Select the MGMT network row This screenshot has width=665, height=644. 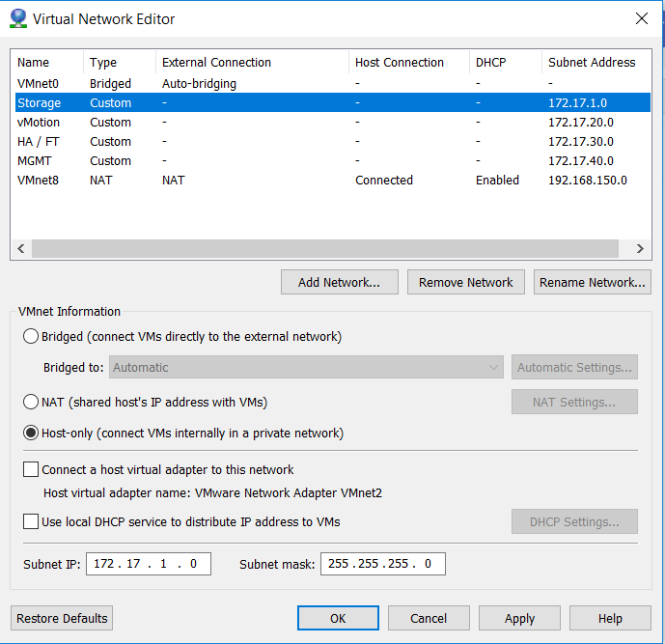pyautogui.click(x=333, y=161)
